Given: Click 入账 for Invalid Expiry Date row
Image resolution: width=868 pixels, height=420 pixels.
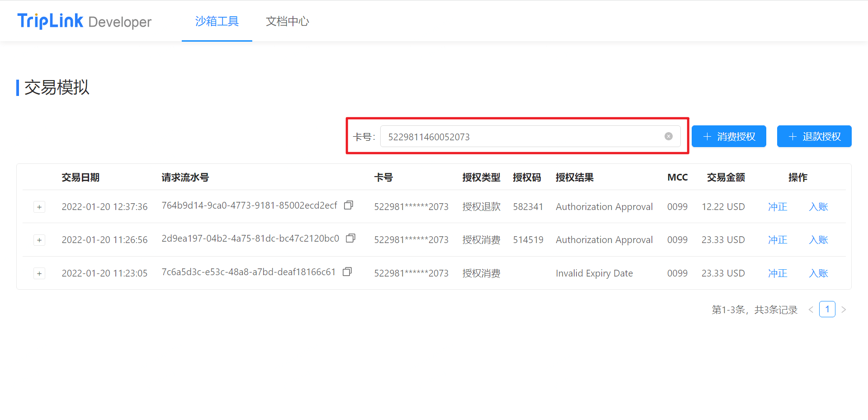Looking at the screenshot, I should point(818,273).
